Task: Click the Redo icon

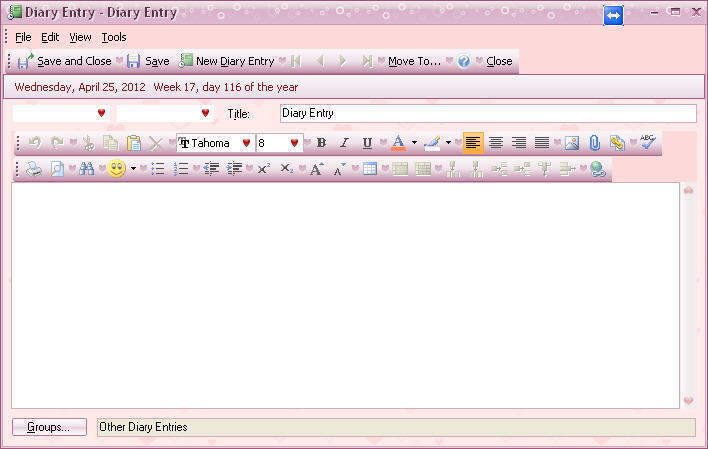Action: [x=57, y=143]
